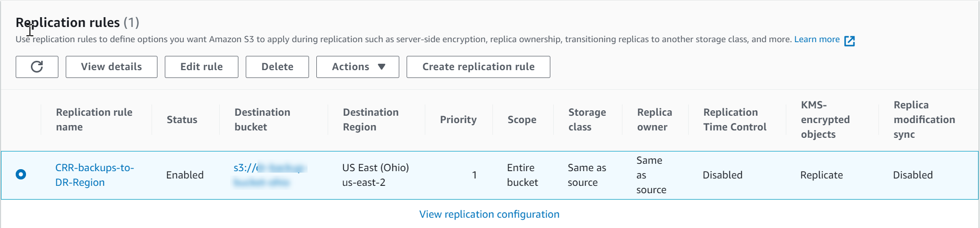
Task: Click Create replication rule button
Action: pyautogui.click(x=478, y=67)
